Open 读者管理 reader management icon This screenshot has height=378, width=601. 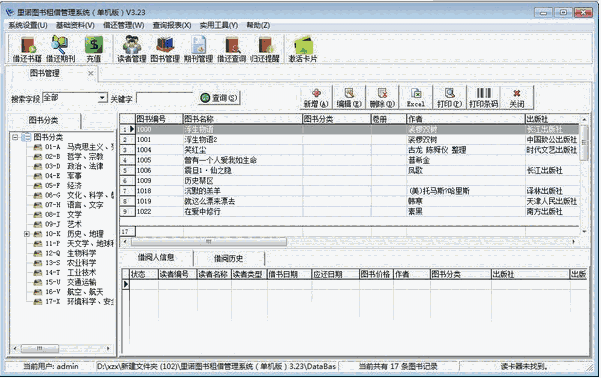(x=131, y=49)
